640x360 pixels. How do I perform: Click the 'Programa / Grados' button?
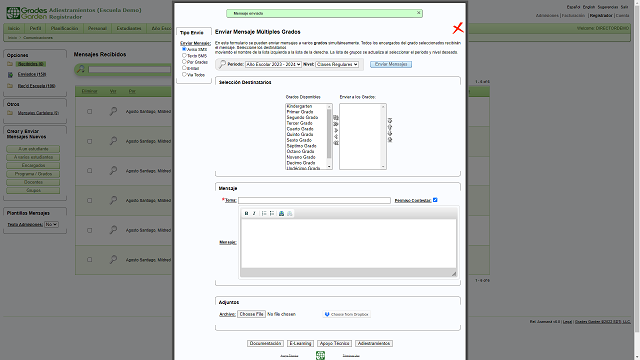click(x=33, y=174)
